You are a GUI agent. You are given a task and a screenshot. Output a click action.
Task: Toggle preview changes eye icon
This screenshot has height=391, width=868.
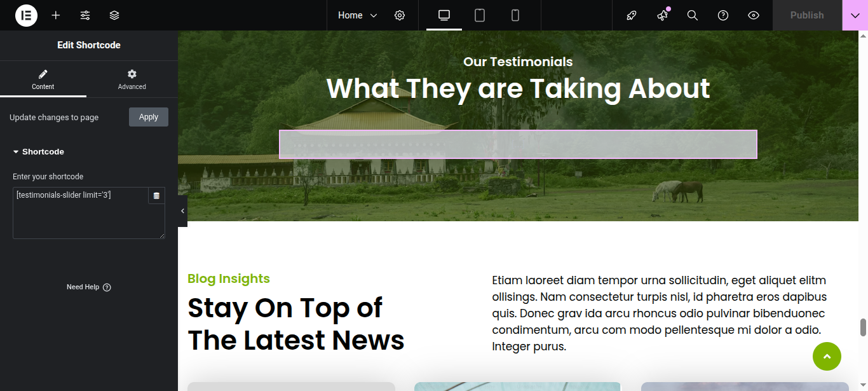coord(754,15)
